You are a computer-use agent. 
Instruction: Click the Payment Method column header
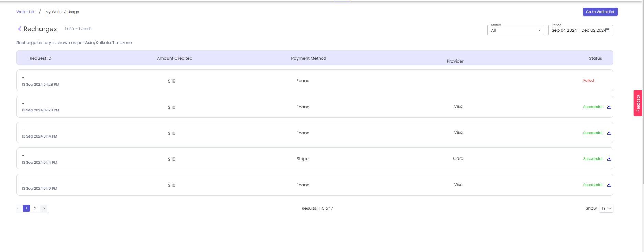(309, 58)
